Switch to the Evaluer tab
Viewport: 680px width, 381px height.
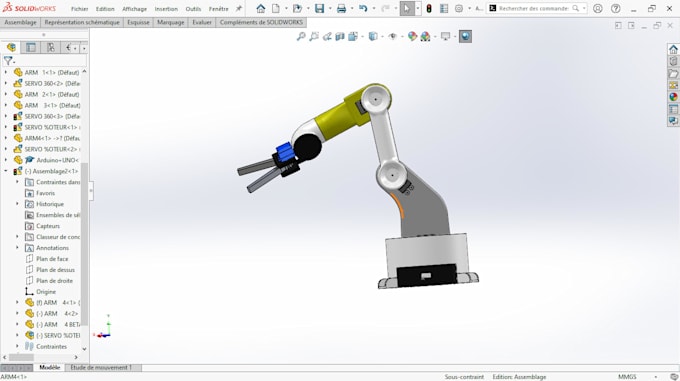(x=202, y=22)
